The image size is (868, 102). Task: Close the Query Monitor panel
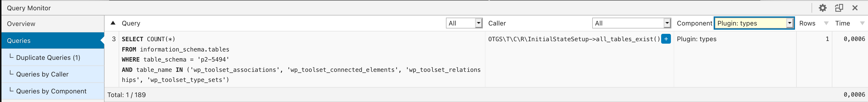click(x=855, y=8)
